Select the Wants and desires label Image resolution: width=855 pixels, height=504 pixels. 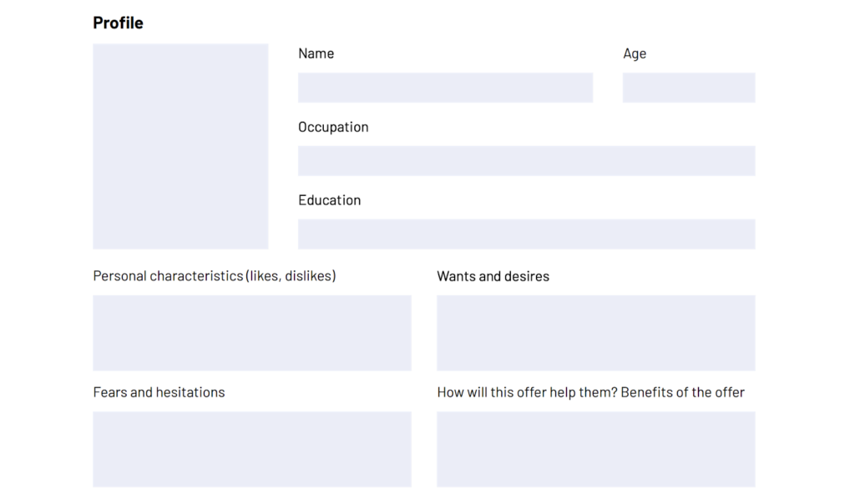[493, 276]
